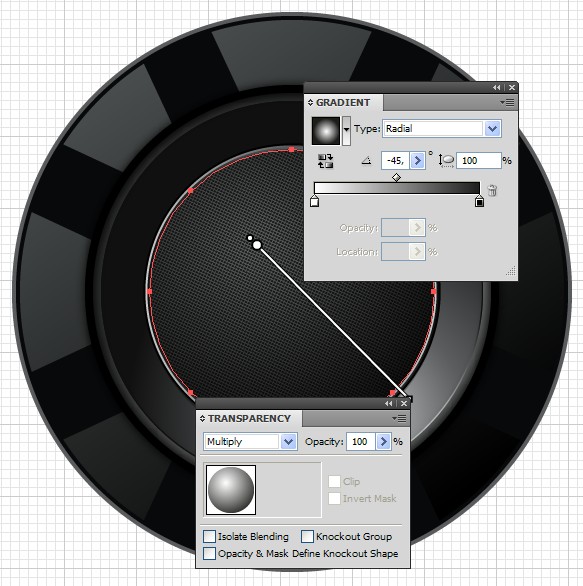The height and width of the screenshot is (586, 583).
Task: Expand the gradient swatch picker arrow
Action: (x=346, y=130)
